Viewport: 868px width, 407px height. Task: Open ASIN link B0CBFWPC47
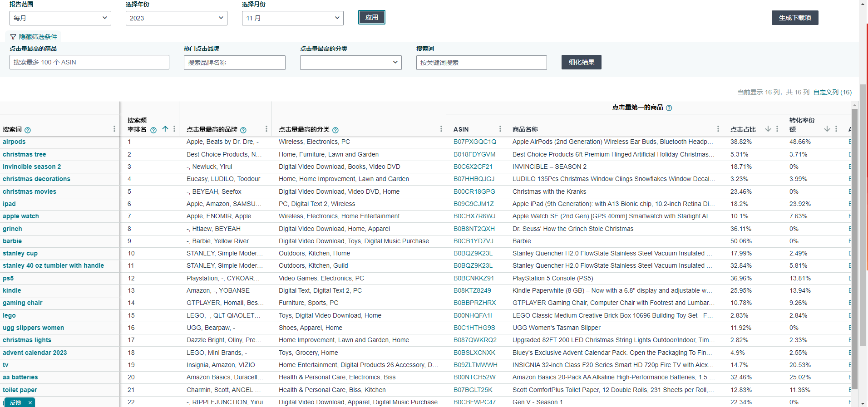click(x=475, y=402)
